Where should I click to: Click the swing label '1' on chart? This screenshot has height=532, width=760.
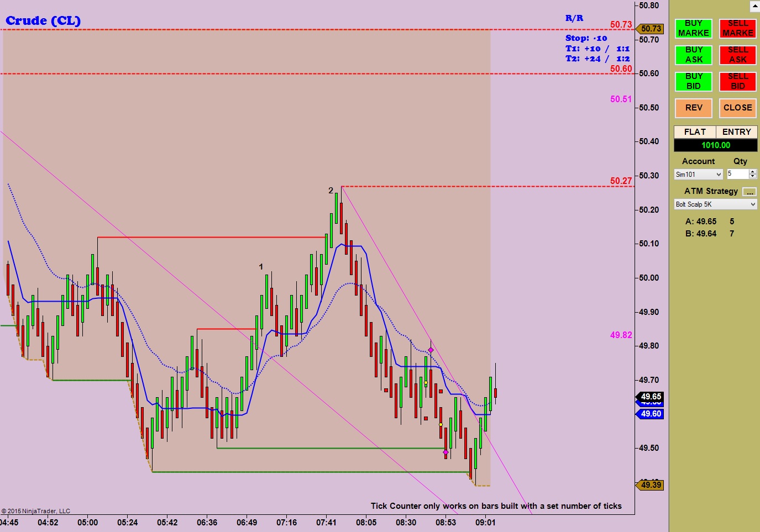(x=261, y=267)
